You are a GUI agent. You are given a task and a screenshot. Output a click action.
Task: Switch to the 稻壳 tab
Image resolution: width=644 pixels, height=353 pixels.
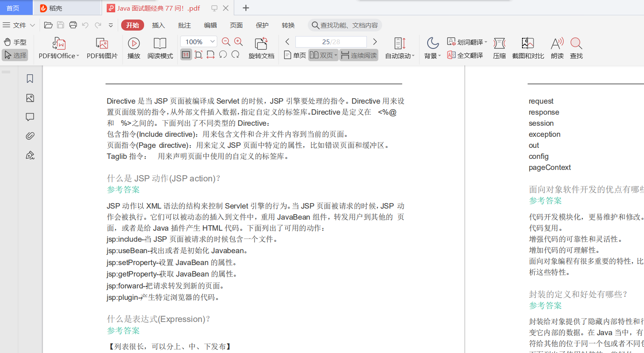(67, 8)
